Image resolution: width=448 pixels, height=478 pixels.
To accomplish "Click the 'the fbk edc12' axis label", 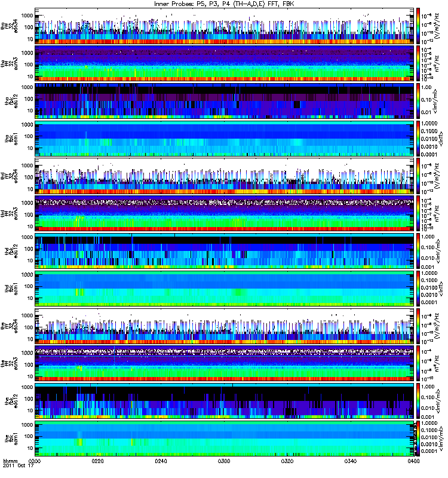I will [12, 401].
